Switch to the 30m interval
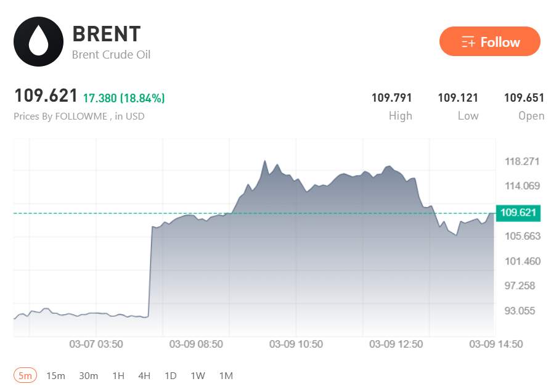The width and height of the screenshot is (559, 392). [89, 375]
